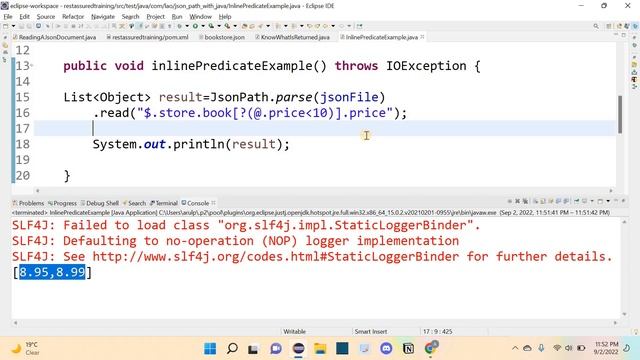Open the New file dropdown arrow

[x=13, y=26]
